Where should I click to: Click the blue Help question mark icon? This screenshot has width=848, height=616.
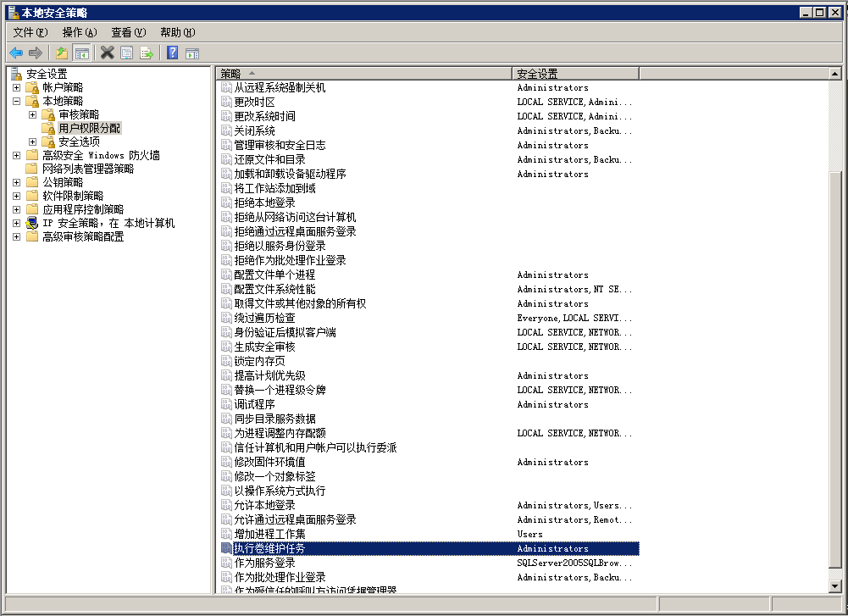click(172, 53)
